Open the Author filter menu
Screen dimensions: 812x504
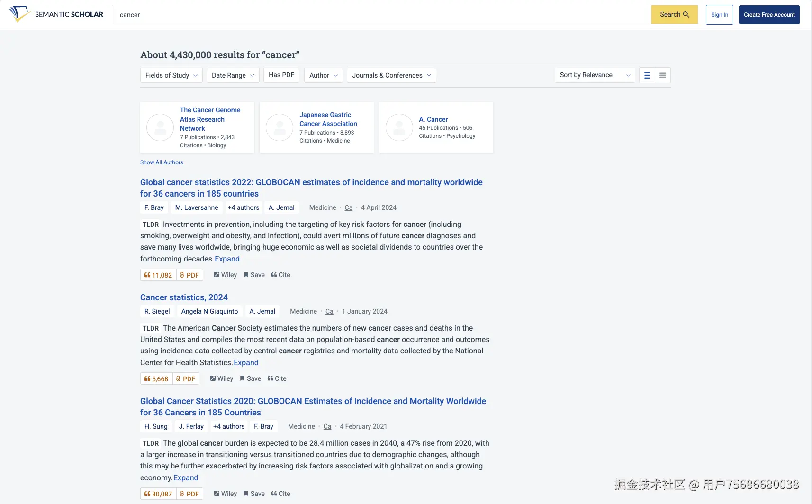point(323,75)
